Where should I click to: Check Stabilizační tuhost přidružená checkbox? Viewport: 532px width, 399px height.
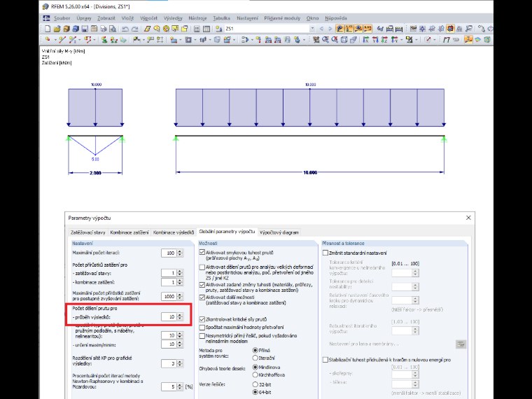325,360
